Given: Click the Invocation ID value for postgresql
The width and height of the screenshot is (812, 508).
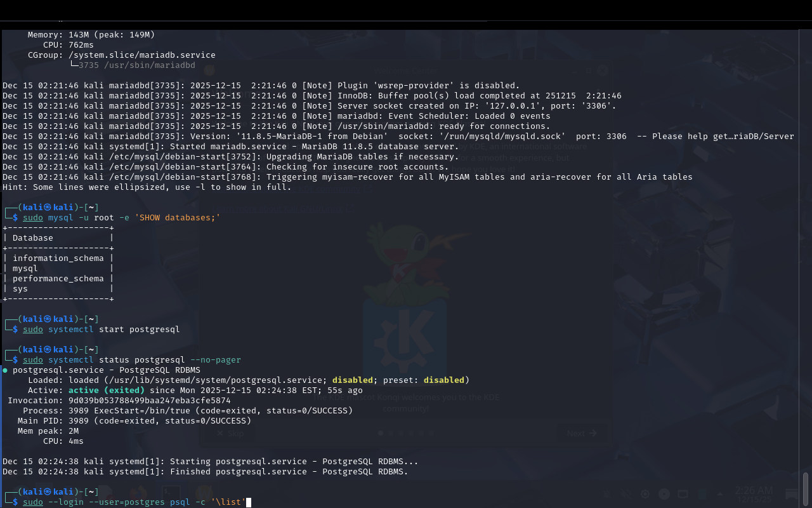Looking at the screenshot, I should click(149, 401).
